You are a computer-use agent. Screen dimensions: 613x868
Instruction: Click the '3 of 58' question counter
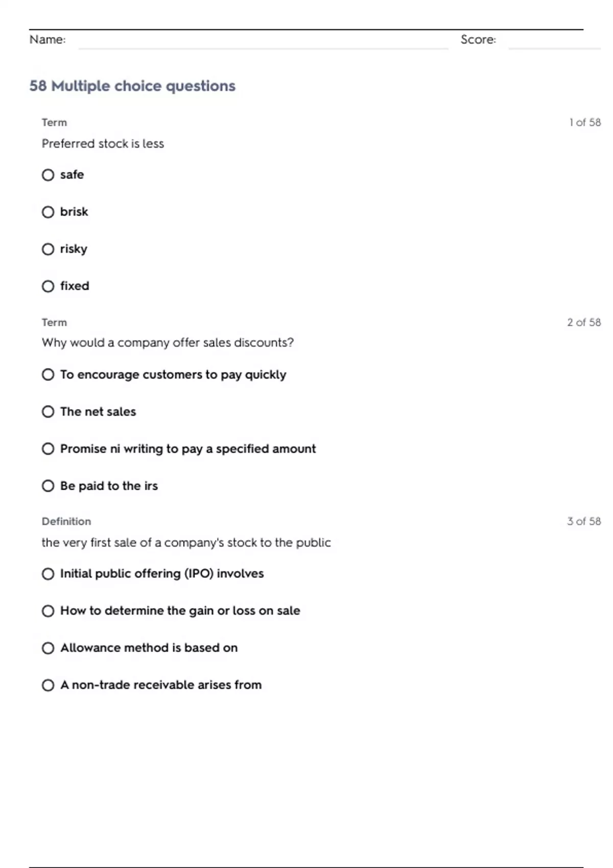[x=584, y=521]
